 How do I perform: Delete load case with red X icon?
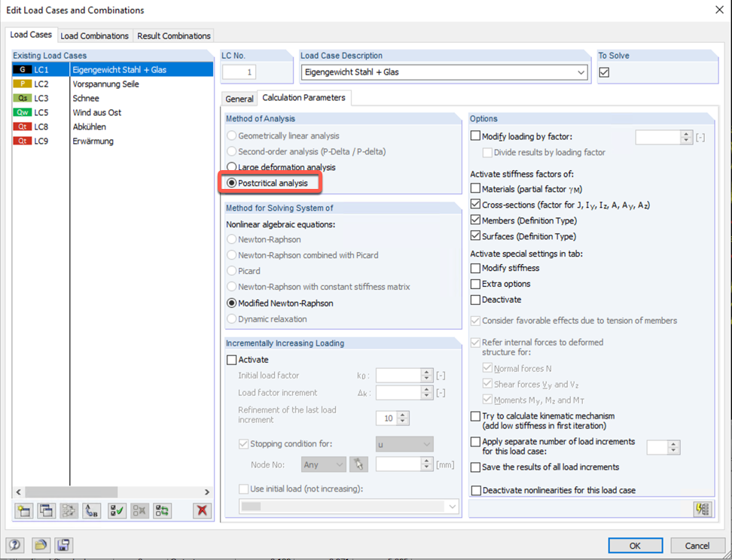tap(202, 511)
